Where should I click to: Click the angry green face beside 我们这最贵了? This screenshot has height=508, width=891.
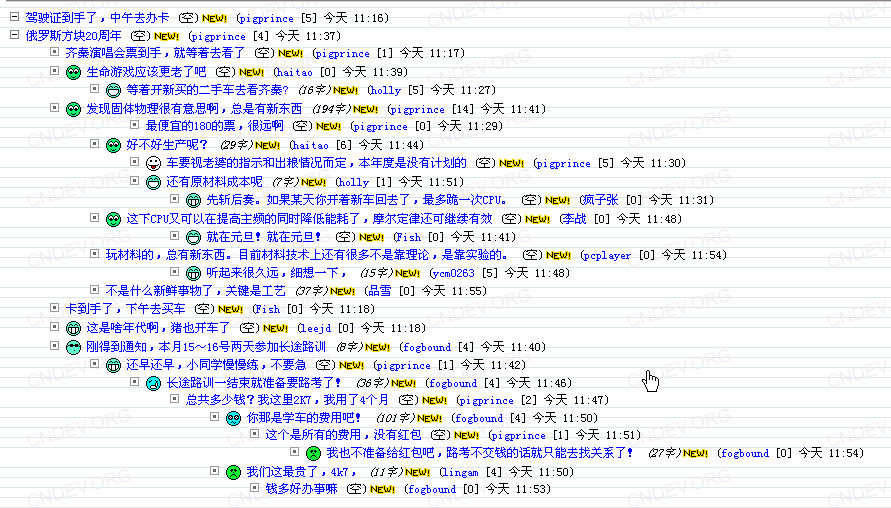pos(234,472)
